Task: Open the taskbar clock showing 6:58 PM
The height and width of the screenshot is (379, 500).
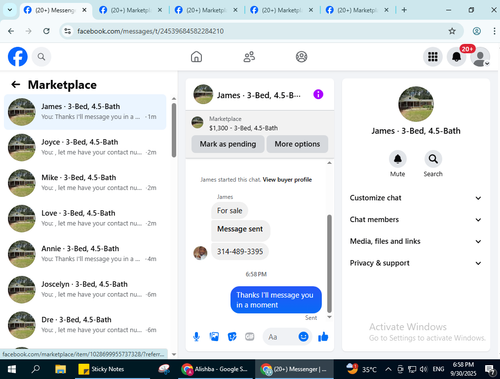Action: coord(463,369)
